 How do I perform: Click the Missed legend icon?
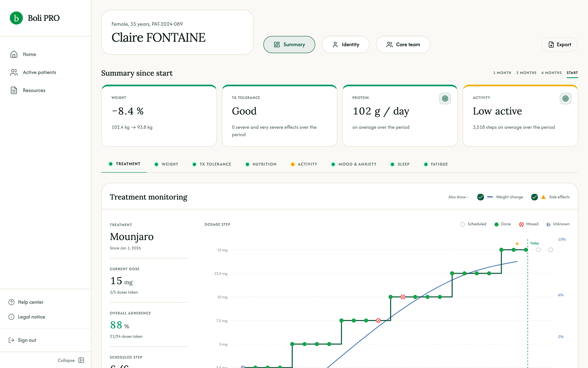pyautogui.click(x=521, y=224)
